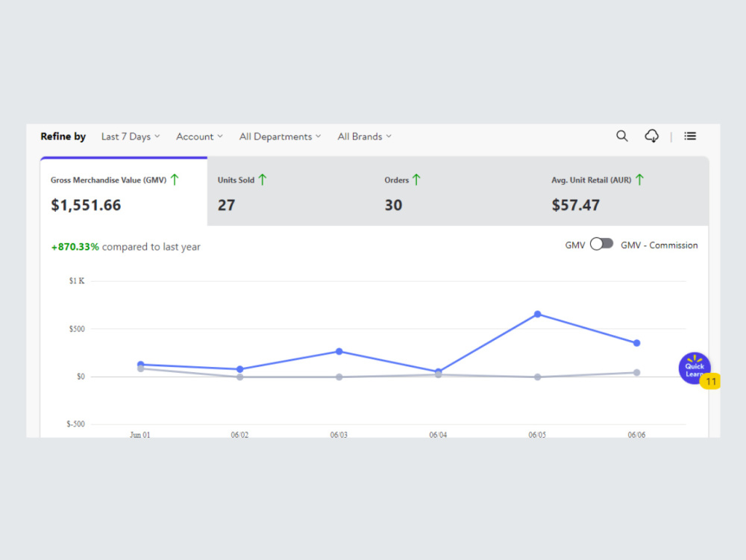The width and height of the screenshot is (746, 560).
Task: Click the yellow 11 notification badge
Action: click(710, 381)
